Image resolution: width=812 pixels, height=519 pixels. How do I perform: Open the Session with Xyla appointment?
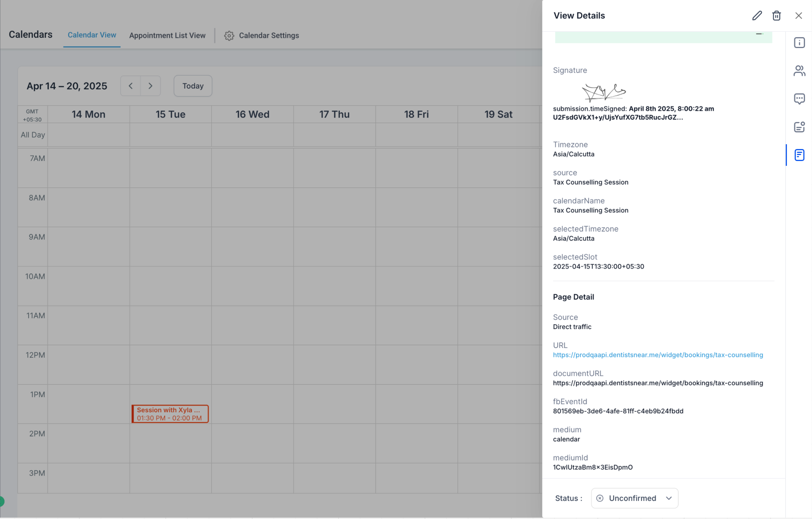(x=170, y=414)
